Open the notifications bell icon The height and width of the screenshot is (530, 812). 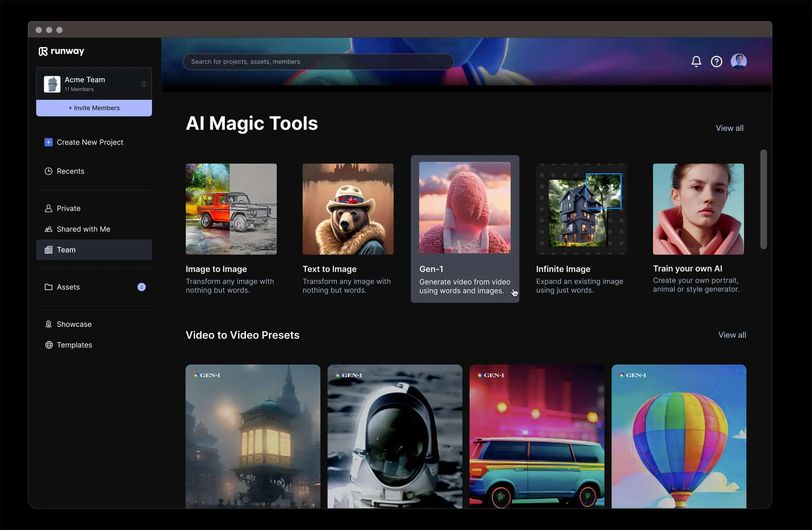click(696, 62)
